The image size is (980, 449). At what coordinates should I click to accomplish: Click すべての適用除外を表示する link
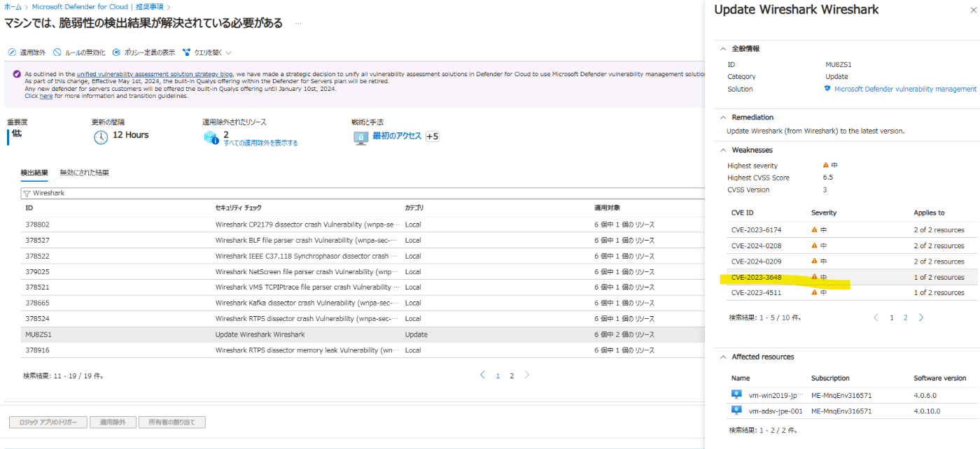click(x=260, y=143)
